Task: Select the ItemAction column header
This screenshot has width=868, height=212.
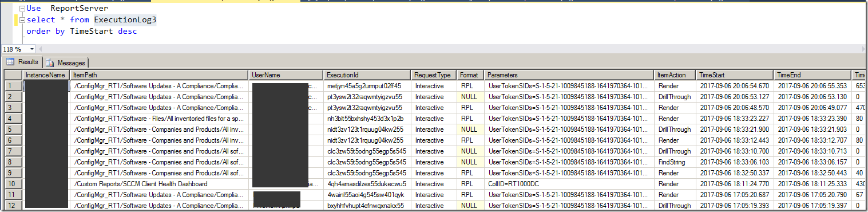Action: pos(675,75)
